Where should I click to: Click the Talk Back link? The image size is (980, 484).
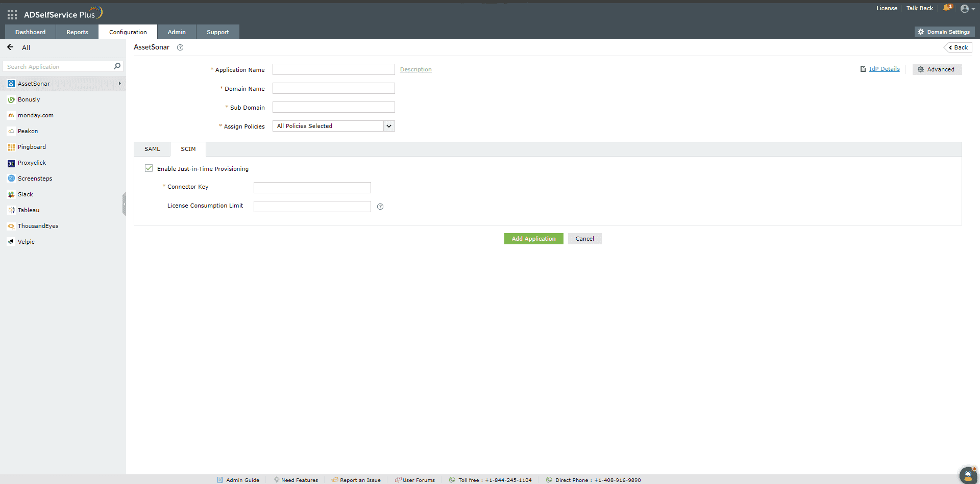click(x=920, y=8)
